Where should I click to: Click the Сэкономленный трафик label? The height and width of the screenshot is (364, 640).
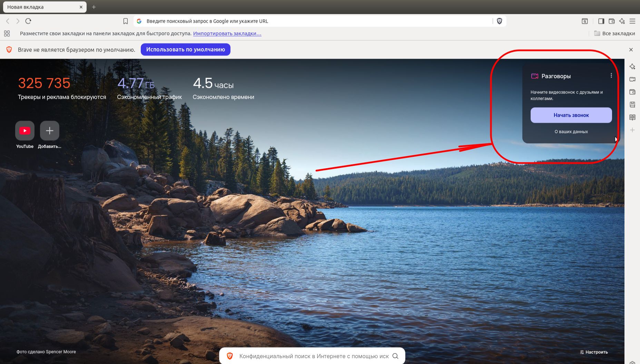(149, 97)
